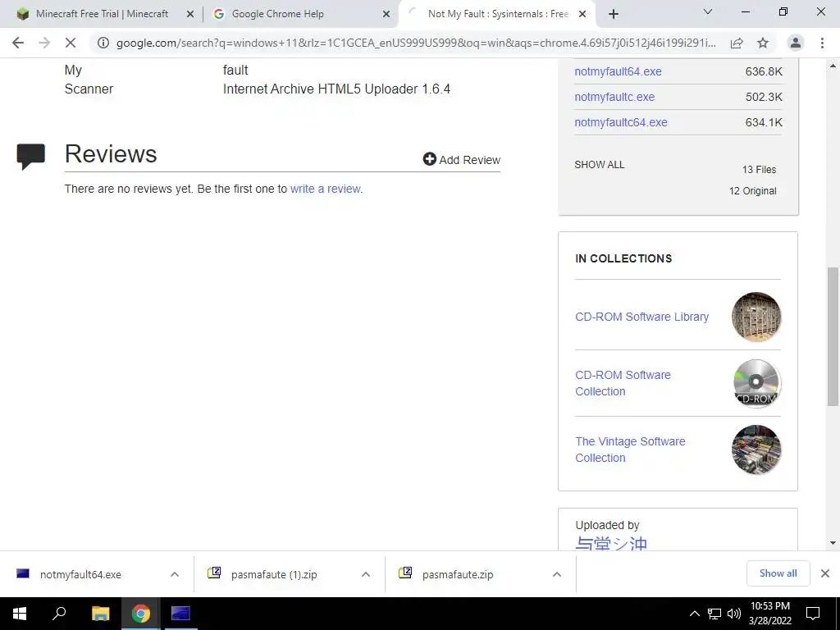Close the Minecraft Free Trial tab
The image size is (840, 630).
coord(190,15)
